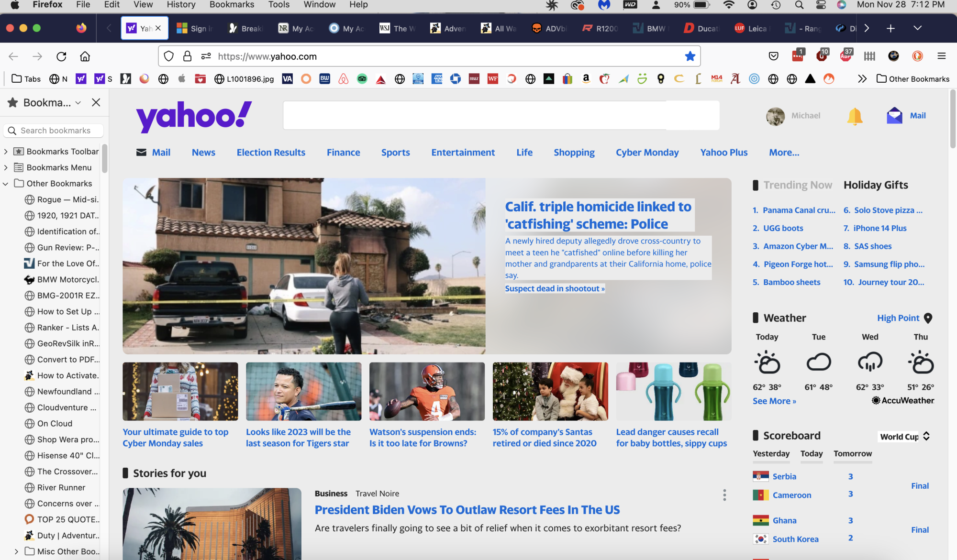Image resolution: width=957 pixels, height=560 pixels.
Task: Open the History menu in menu bar
Action: tap(181, 5)
